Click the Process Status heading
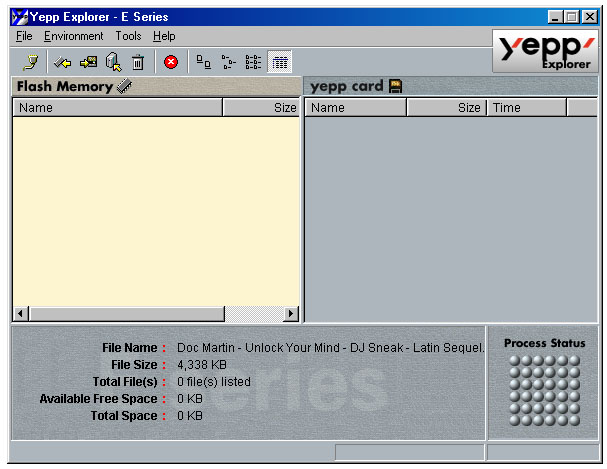Image resolution: width=607 pixels, height=469 pixels. (x=544, y=343)
